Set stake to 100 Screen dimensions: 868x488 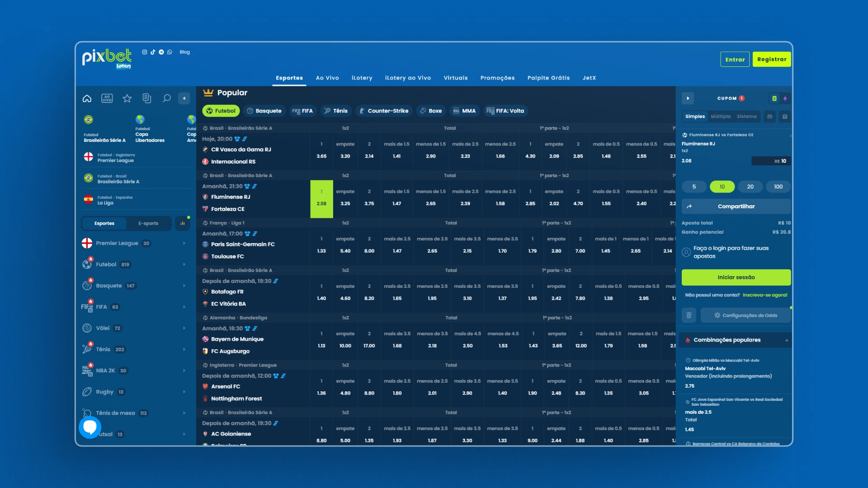click(778, 187)
